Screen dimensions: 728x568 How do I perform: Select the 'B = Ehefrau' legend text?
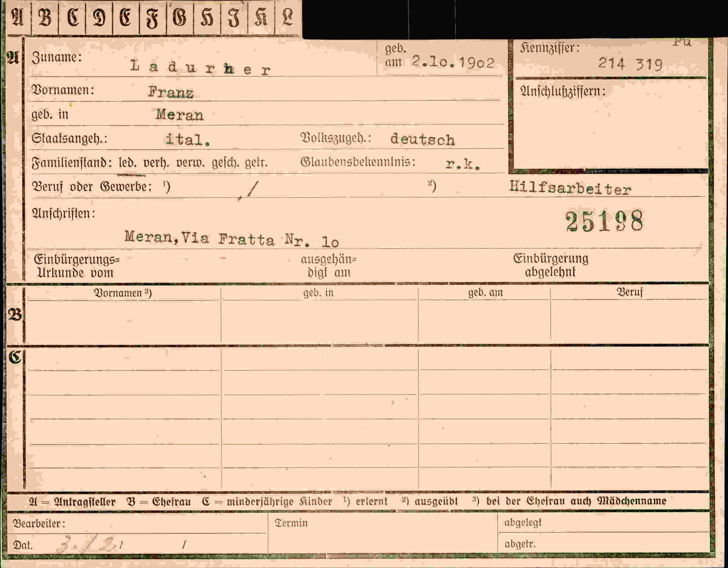[159, 502]
